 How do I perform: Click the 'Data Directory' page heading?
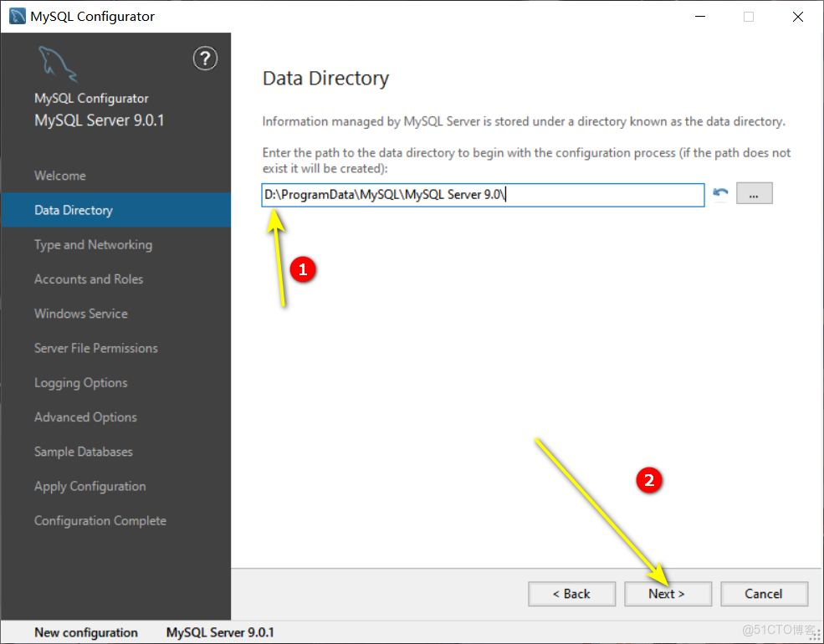click(325, 79)
